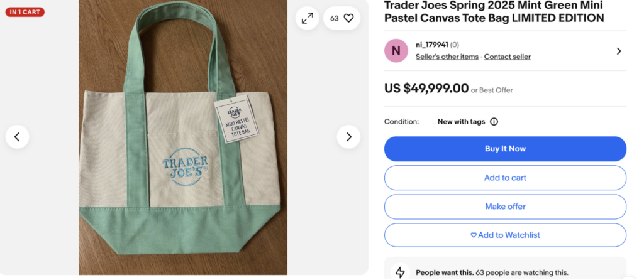Click the IN 1 CART badge

coord(25,12)
